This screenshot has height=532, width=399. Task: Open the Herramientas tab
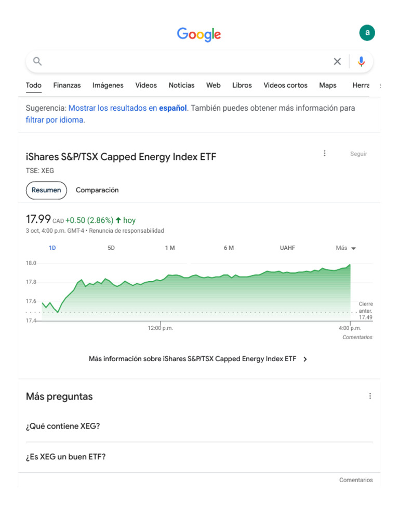[x=361, y=85]
